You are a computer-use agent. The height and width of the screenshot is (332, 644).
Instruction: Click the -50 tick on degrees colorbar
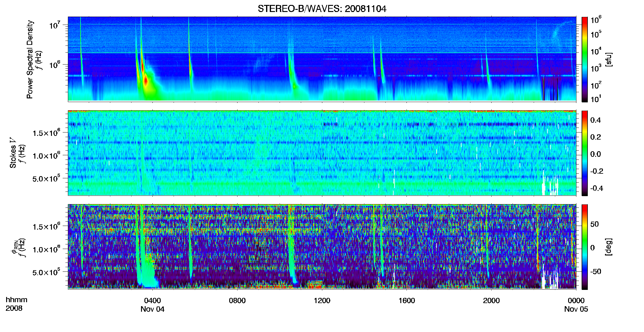tap(595, 271)
